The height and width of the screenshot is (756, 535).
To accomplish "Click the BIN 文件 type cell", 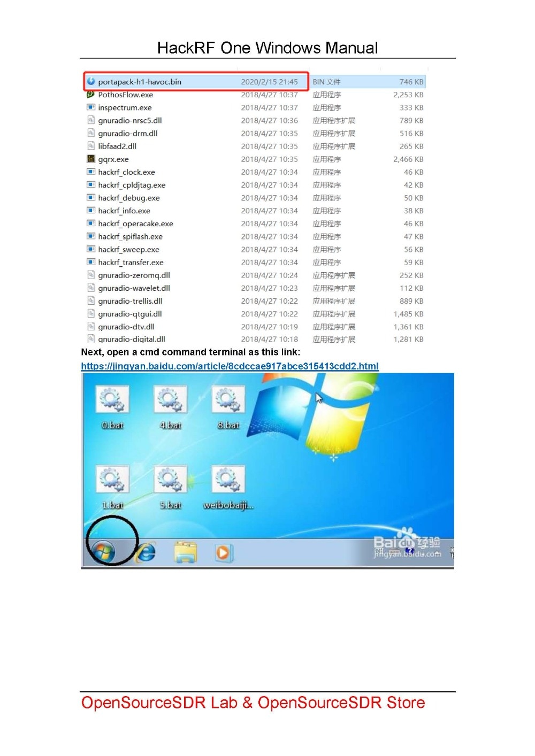I will 326,82.
